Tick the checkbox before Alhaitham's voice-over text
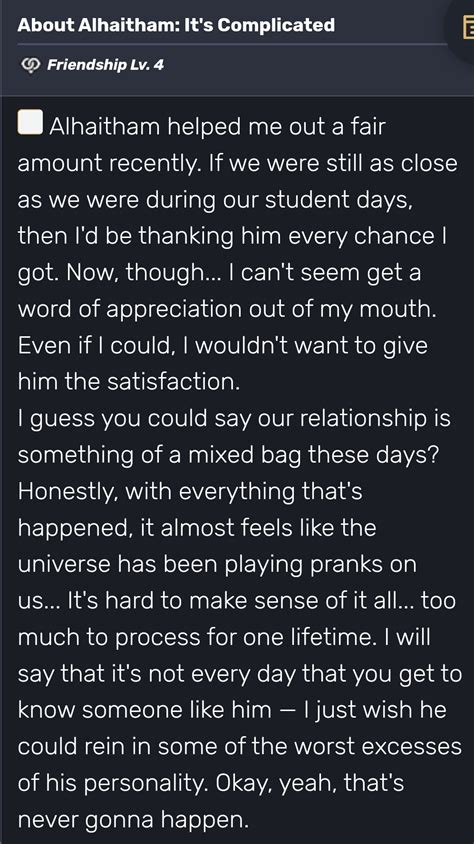Screen dimensions: 474x844 (x=31, y=122)
